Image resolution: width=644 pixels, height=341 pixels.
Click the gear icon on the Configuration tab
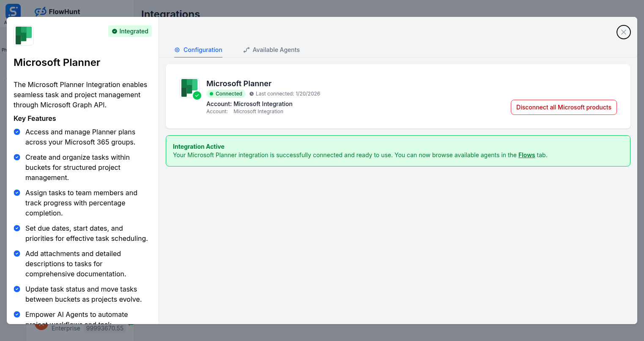(x=177, y=50)
